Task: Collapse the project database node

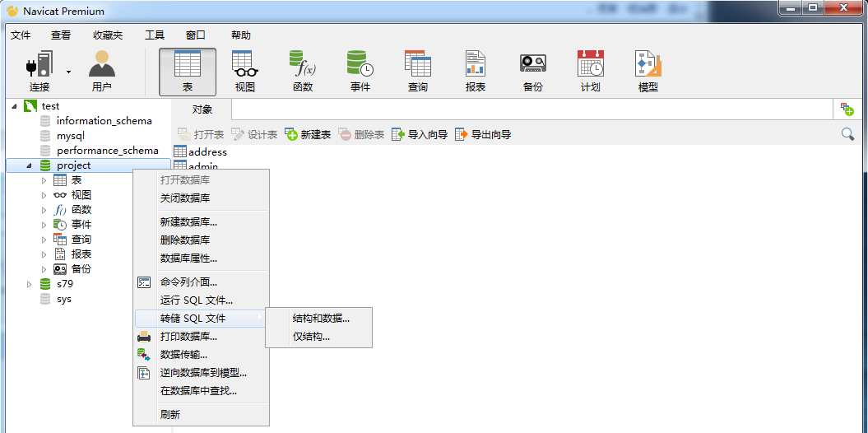Action: (29, 165)
